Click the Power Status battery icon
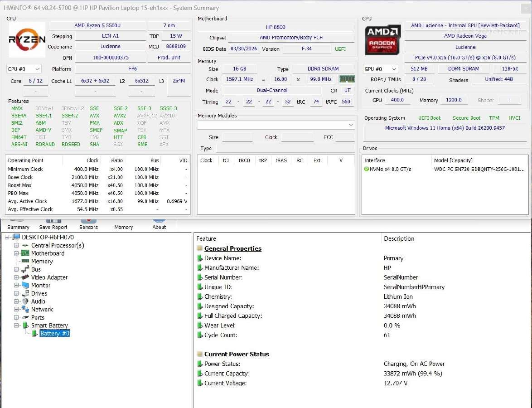 200,364
